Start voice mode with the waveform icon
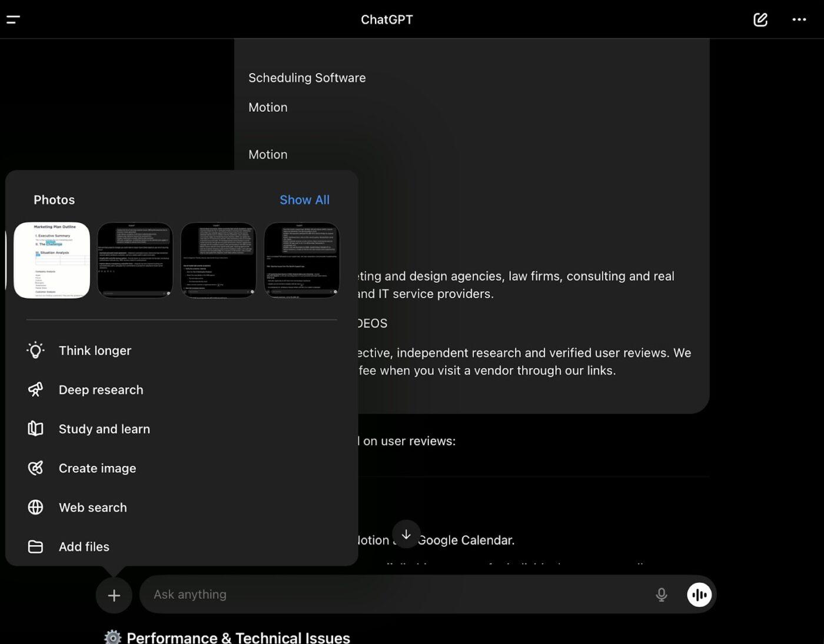Screen dimensions: 824x644 (699, 595)
